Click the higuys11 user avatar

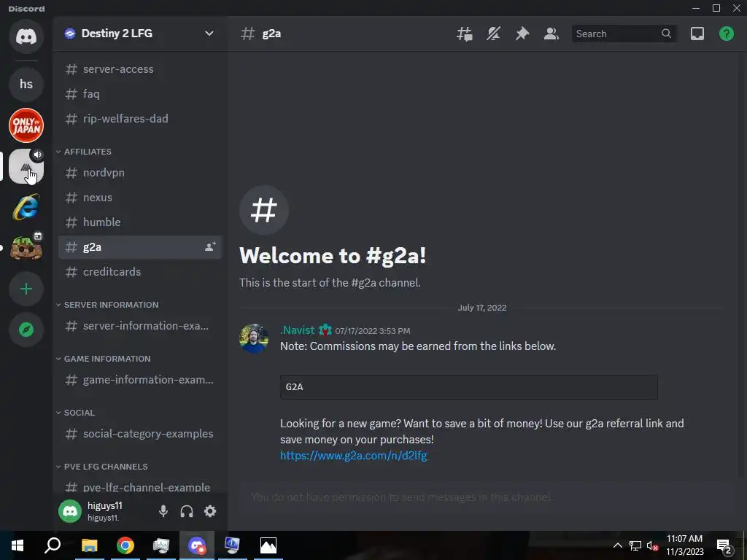70,511
